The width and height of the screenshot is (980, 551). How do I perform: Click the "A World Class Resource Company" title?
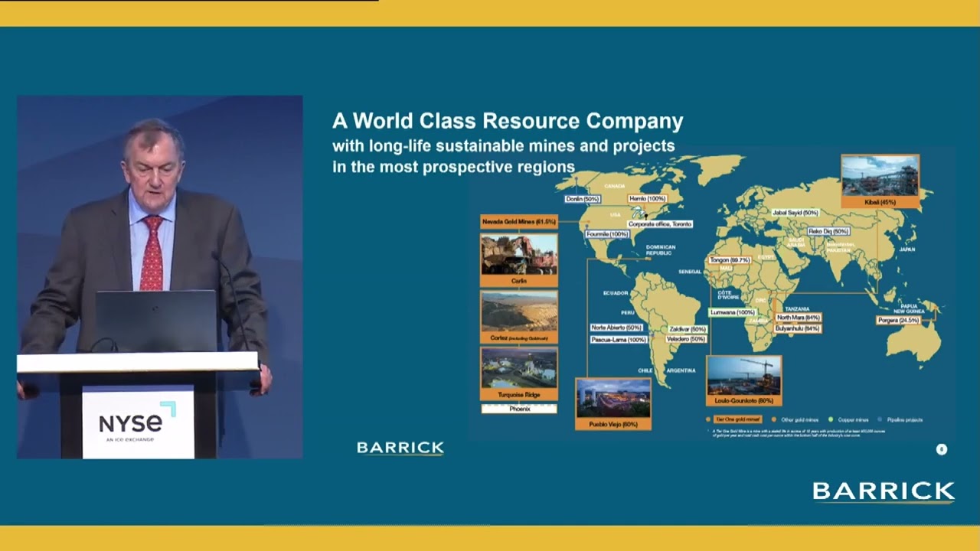tap(508, 121)
